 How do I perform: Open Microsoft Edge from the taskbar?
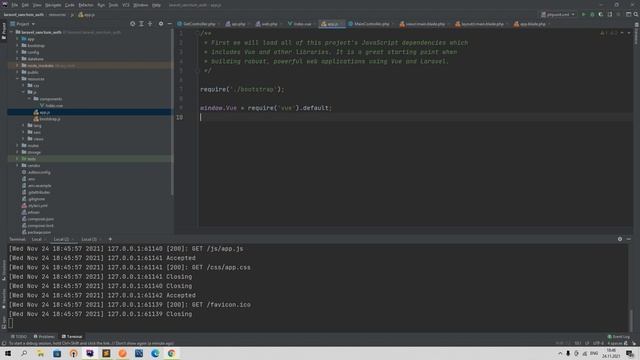pyautogui.click(x=155, y=353)
